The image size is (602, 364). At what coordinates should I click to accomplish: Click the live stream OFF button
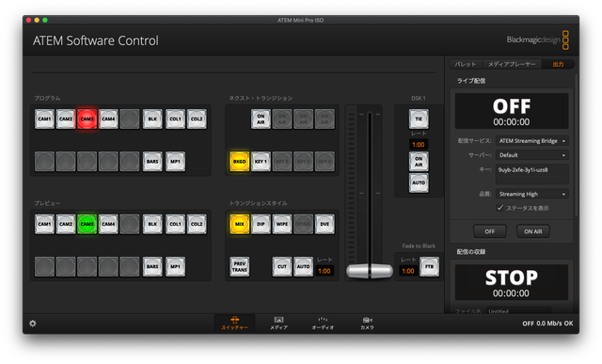(489, 231)
